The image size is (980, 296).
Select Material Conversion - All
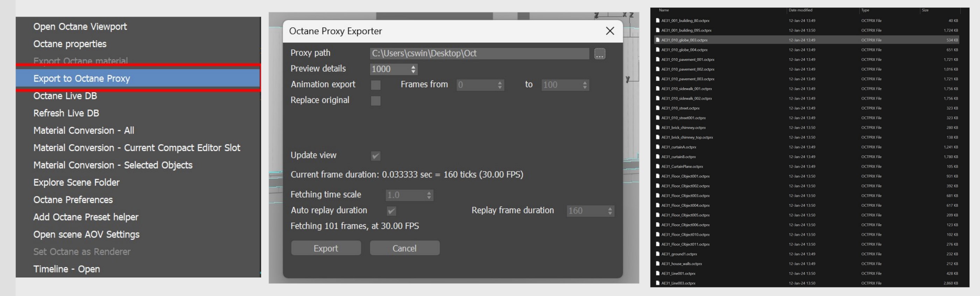point(84,131)
